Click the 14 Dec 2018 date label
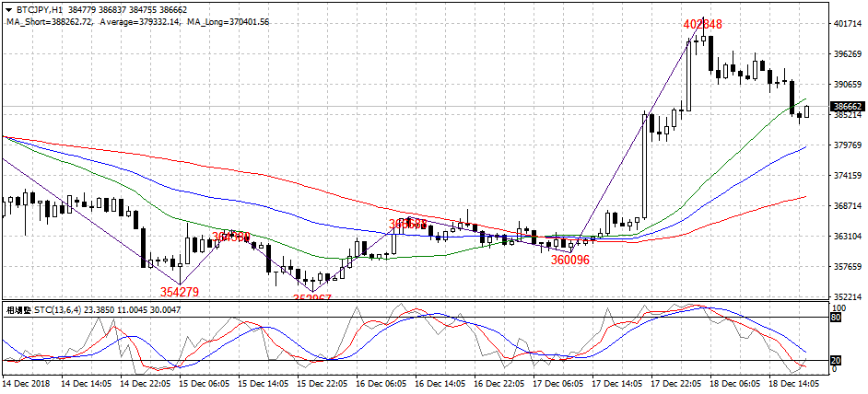Screen dimensions: 868x394 pyautogui.click(x=29, y=383)
